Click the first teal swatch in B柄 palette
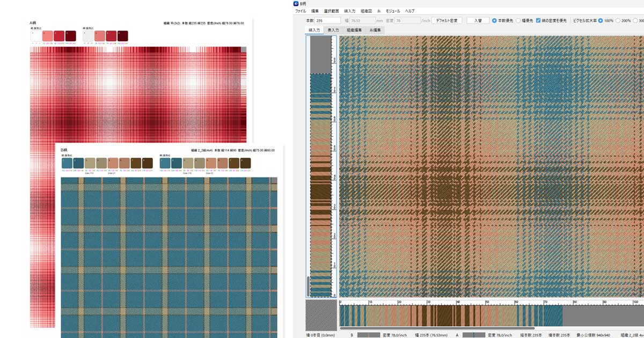 pos(67,163)
